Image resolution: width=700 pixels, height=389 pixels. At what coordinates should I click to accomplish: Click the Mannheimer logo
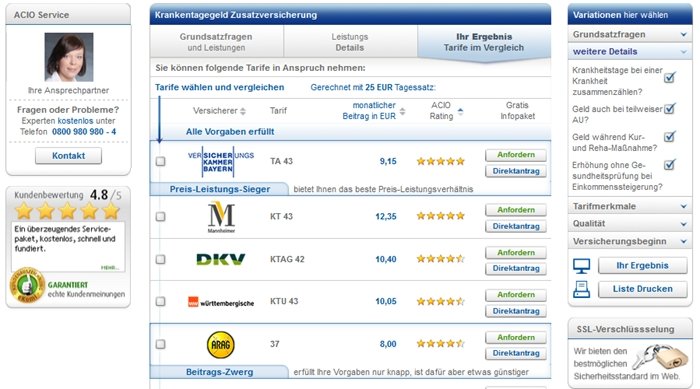tap(221, 217)
